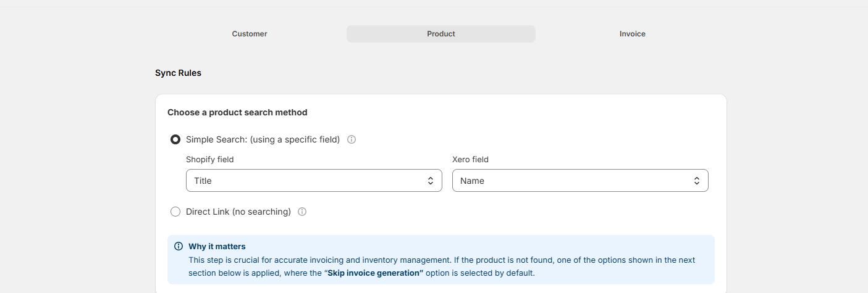Switch to the Customer tab
Image resolution: width=868 pixels, height=293 pixels.
pyautogui.click(x=250, y=34)
